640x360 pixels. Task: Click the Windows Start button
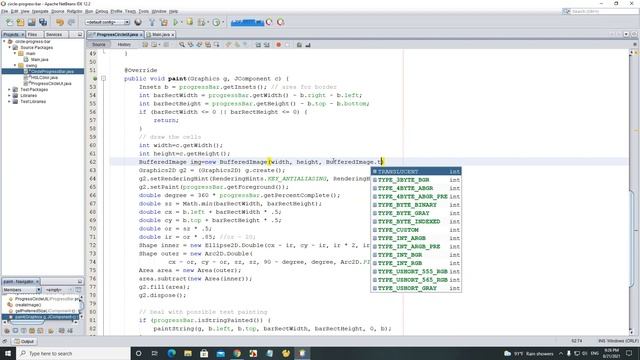click(x=8, y=353)
